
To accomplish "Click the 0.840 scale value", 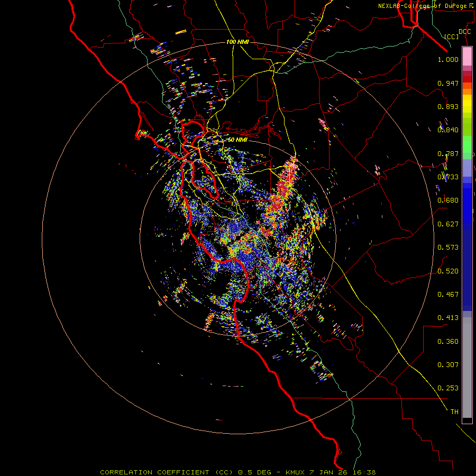I will tap(448, 130).
